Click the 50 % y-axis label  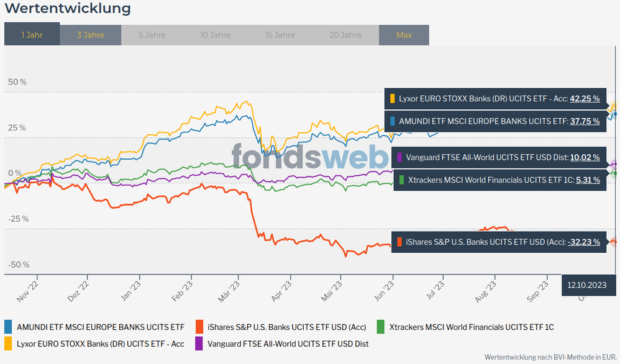pyautogui.click(x=17, y=82)
